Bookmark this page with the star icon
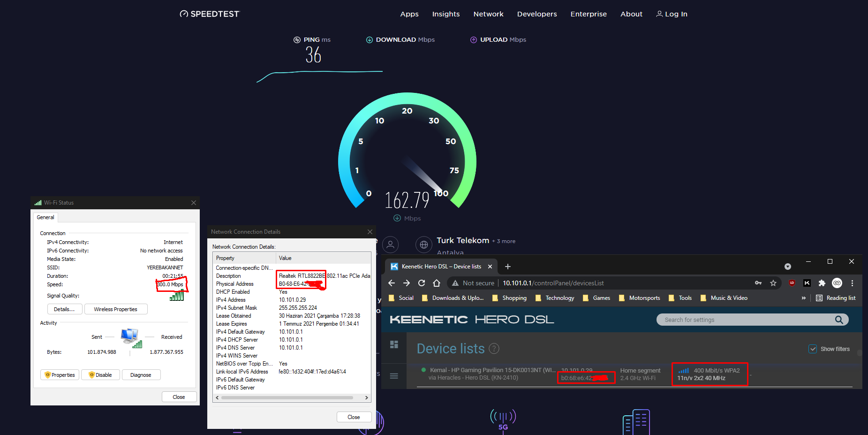This screenshot has height=435, width=868. [773, 283]
